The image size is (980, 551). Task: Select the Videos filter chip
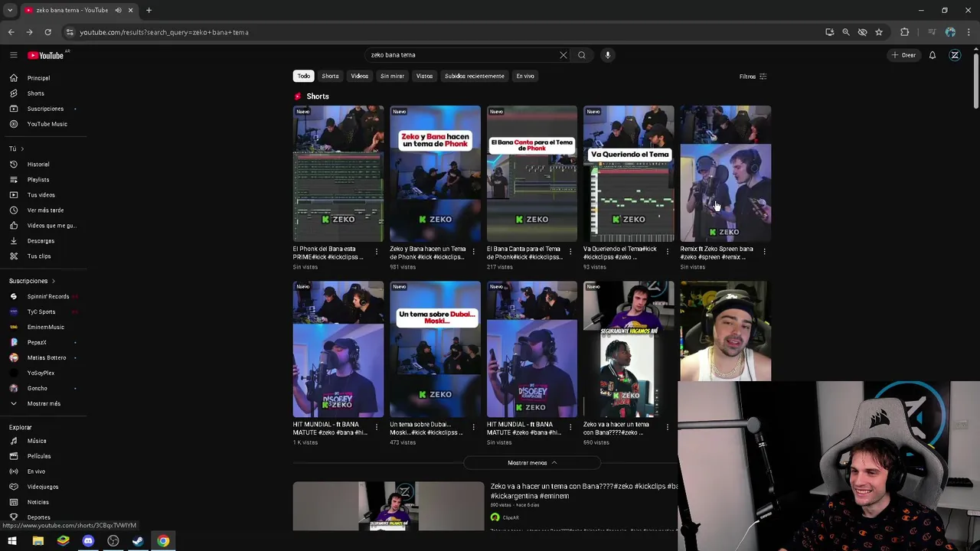pyautogui.click(x=360, y=76)
